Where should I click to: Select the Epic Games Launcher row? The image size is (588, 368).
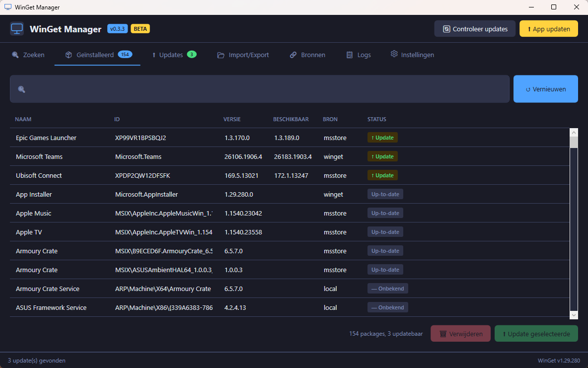pyautogui.click(x=290, y=138)
